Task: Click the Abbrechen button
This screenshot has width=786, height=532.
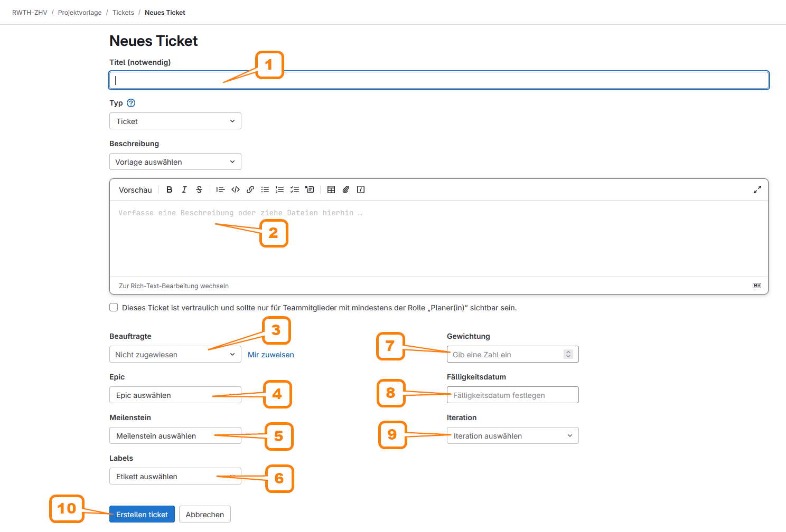Action: pyautogui.click(x=205, y=514)
